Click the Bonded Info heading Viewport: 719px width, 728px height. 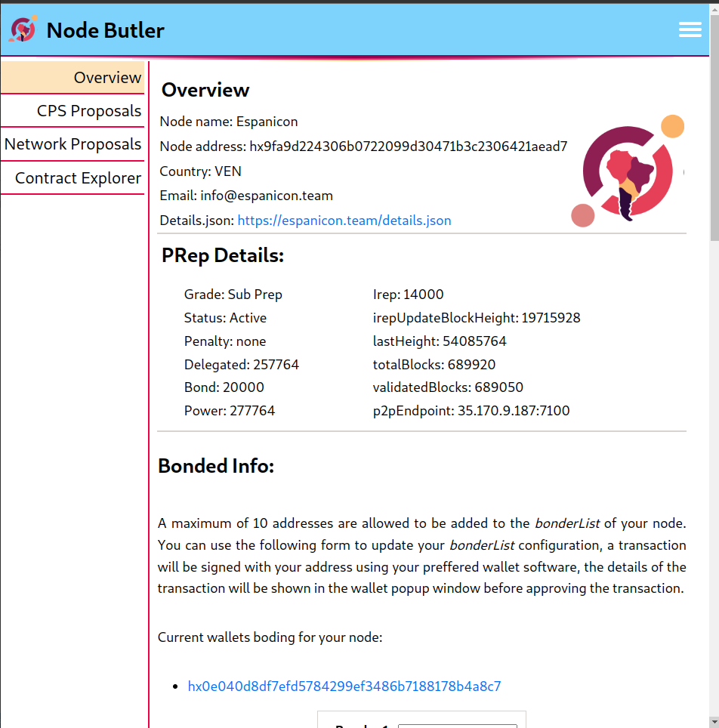tap(216, 466)
